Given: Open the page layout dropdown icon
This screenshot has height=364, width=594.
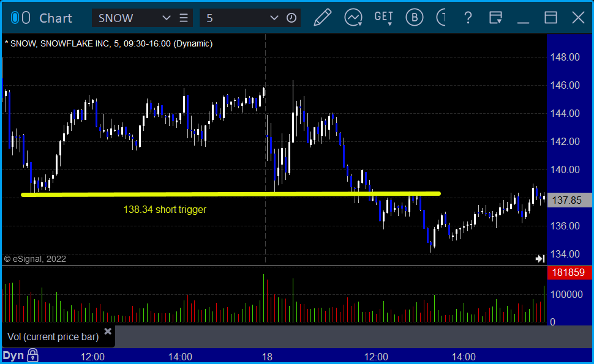Looking at the screenshot, I should 495,18.
